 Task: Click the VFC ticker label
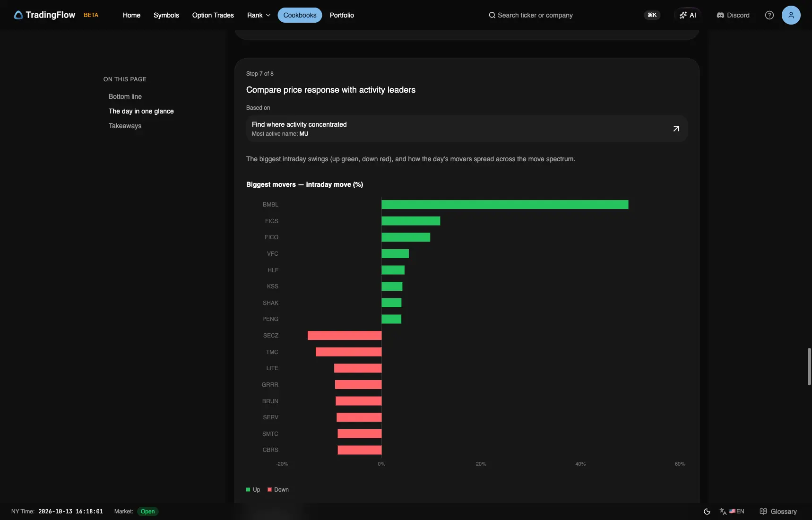click(x=273, y=254)
